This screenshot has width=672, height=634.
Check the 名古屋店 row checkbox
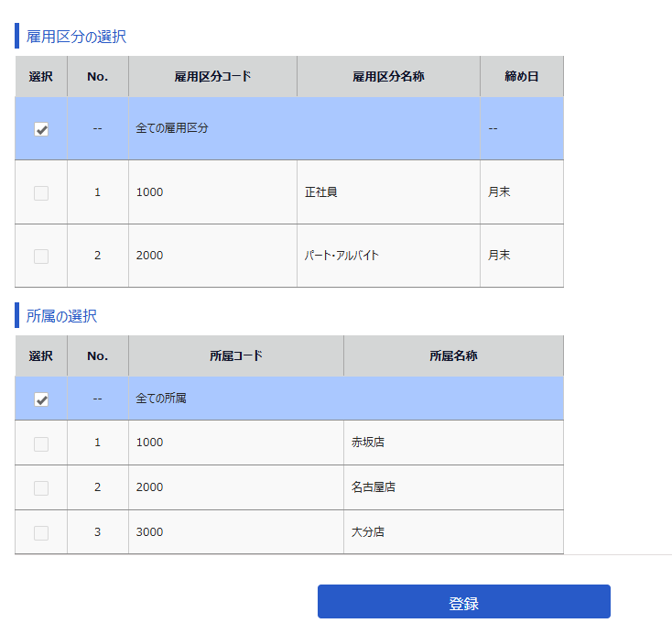(x=41, y=488)
